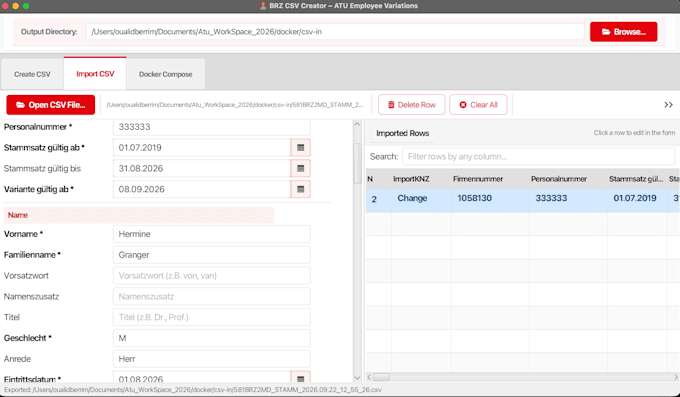Viewport: 680px width, 397px height.
Task: Open CSV File button
Action: [51, 105]
